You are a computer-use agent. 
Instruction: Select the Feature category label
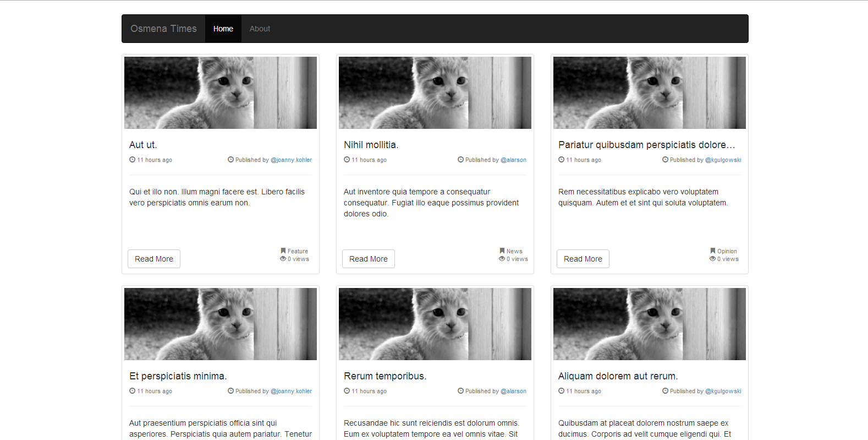point(298,251)
